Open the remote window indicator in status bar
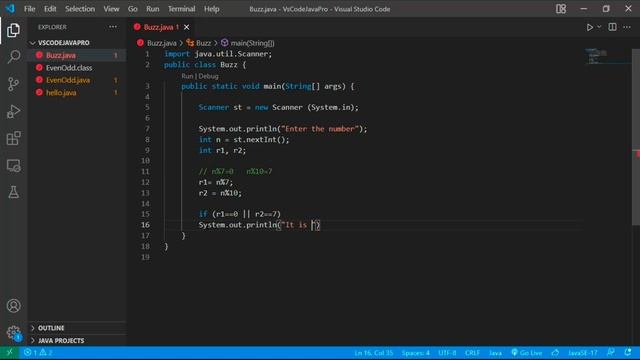 pyautogui.click(x=9, y=353)
